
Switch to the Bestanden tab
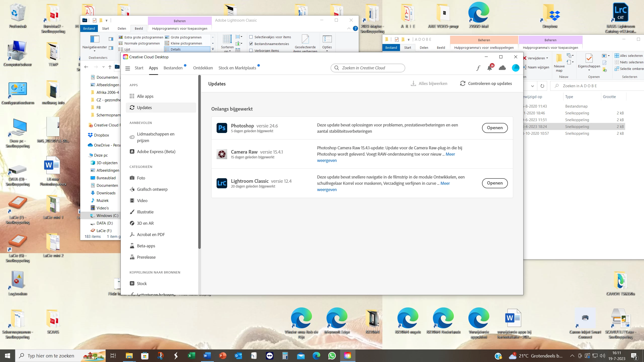coord(173,68)
